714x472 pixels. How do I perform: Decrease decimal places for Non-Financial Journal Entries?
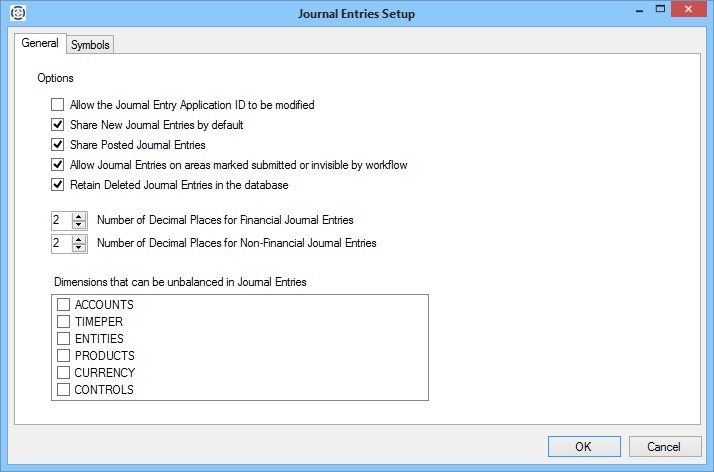coord(80,247)
